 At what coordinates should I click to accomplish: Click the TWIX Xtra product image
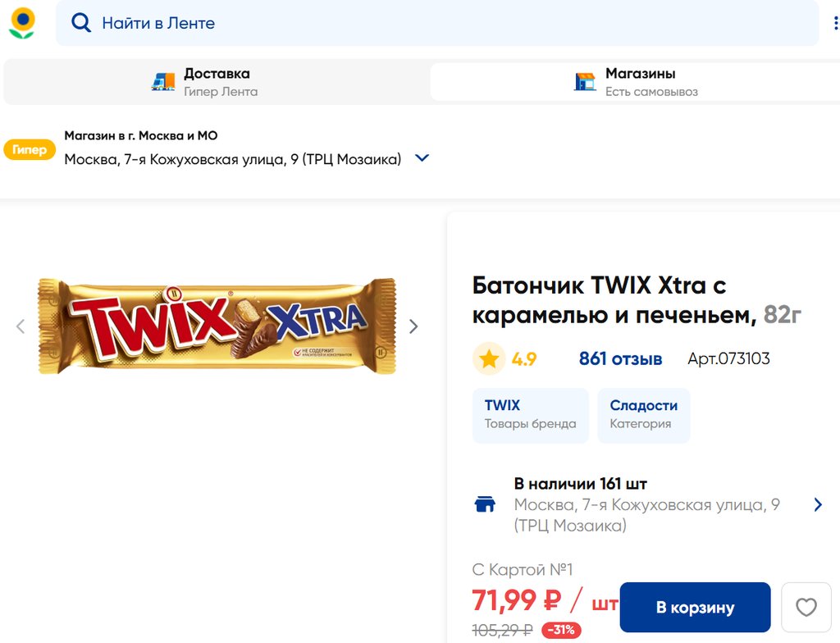pyautogui.click(x=217, y=326)
